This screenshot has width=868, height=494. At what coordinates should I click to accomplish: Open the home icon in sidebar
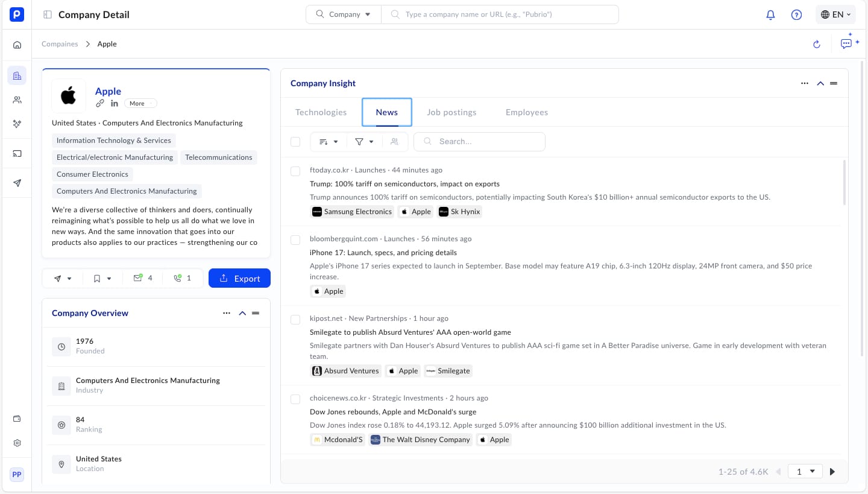17,45
